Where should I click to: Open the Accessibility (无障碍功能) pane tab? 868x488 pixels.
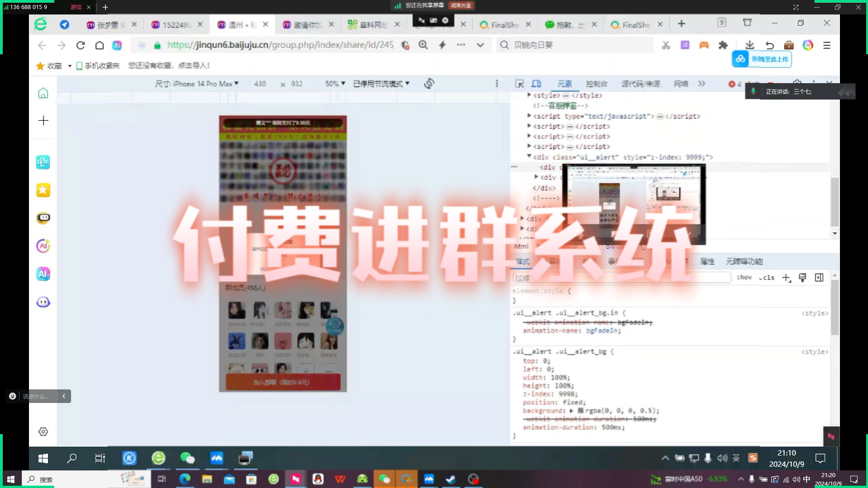click(x=744, y=261)
